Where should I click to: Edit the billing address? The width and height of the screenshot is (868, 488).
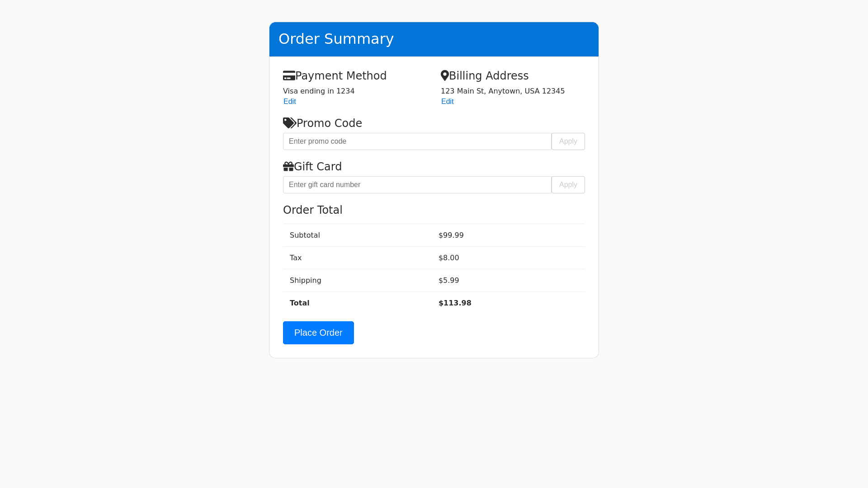(x=448, y=102)
